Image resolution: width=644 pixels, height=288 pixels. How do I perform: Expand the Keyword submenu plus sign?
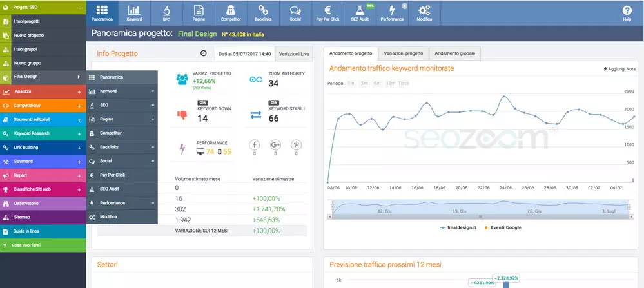click(x=153, y=91)
